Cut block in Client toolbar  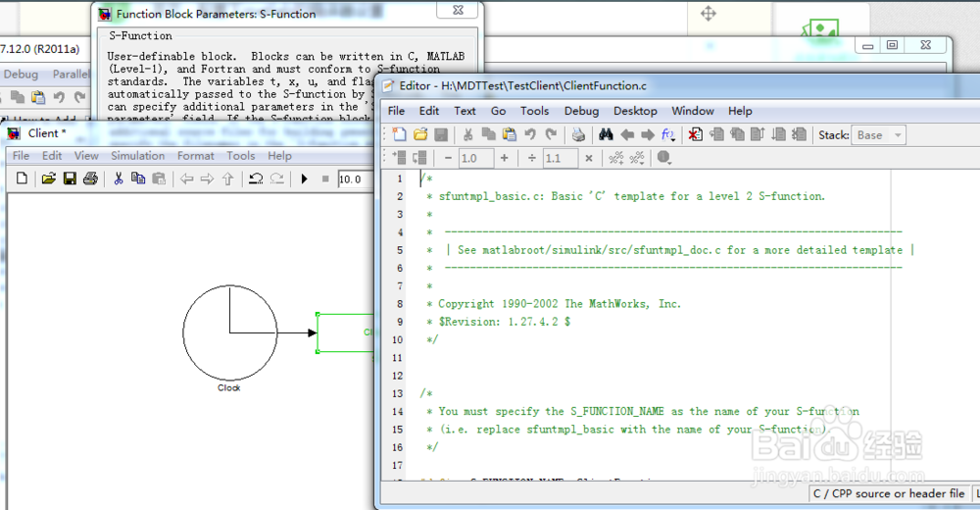coord(118,178)
